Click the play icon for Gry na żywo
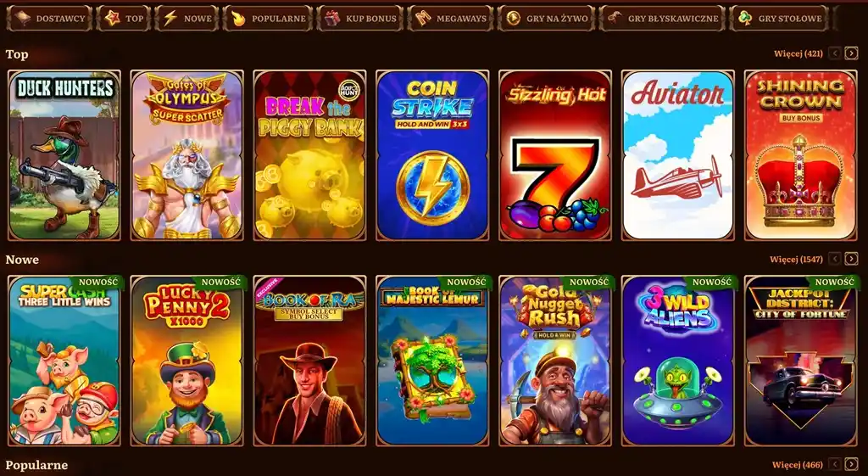 click(x=513, y=19)
